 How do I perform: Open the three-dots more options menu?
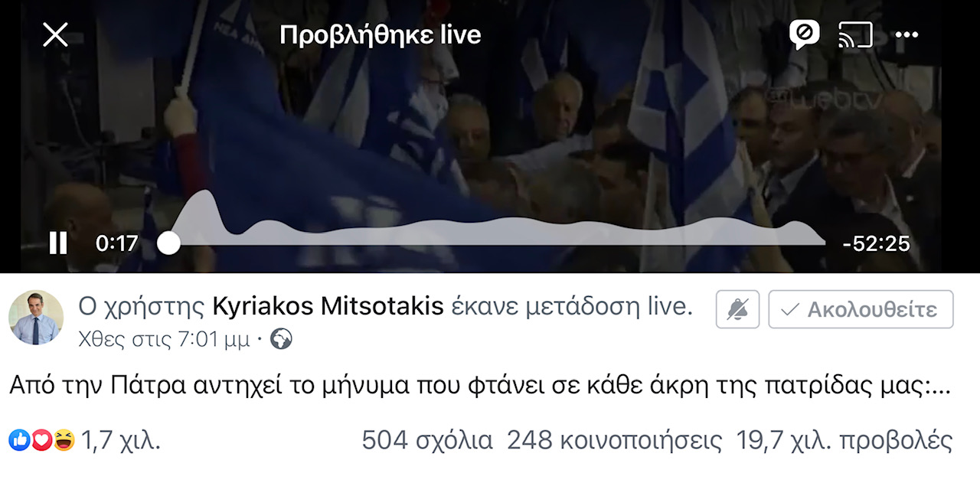coord(906,34)
